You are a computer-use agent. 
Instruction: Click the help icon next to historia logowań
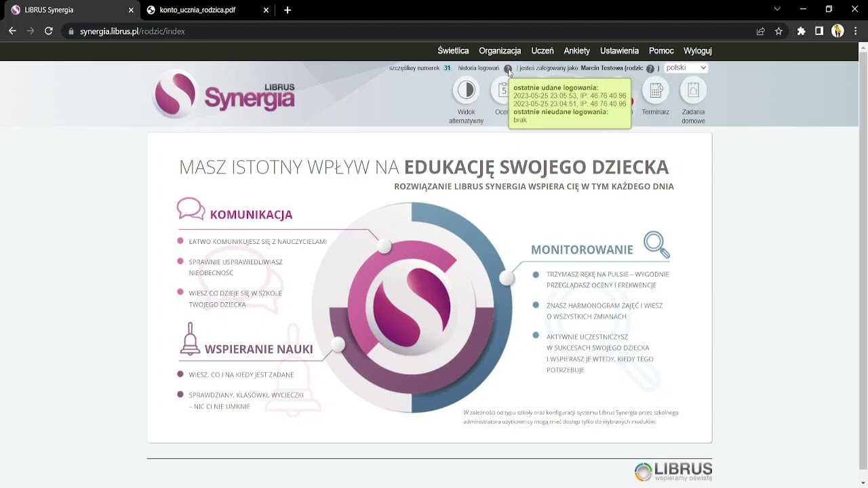tap(507, 68)
